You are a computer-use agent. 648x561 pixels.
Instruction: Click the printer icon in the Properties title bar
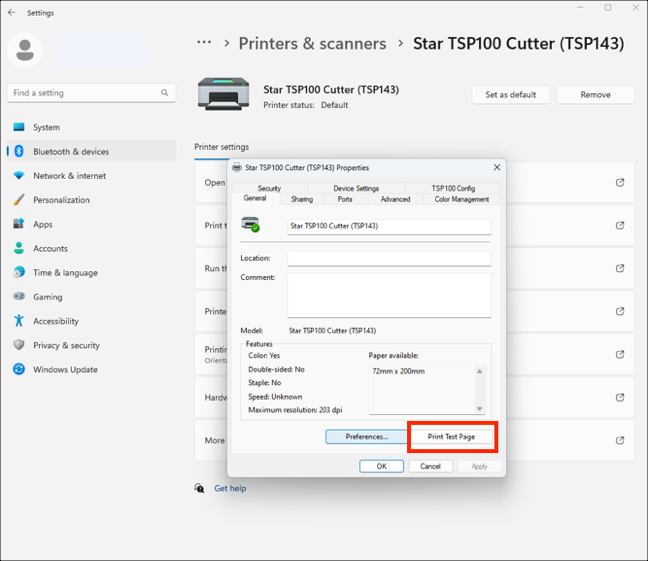237,167
